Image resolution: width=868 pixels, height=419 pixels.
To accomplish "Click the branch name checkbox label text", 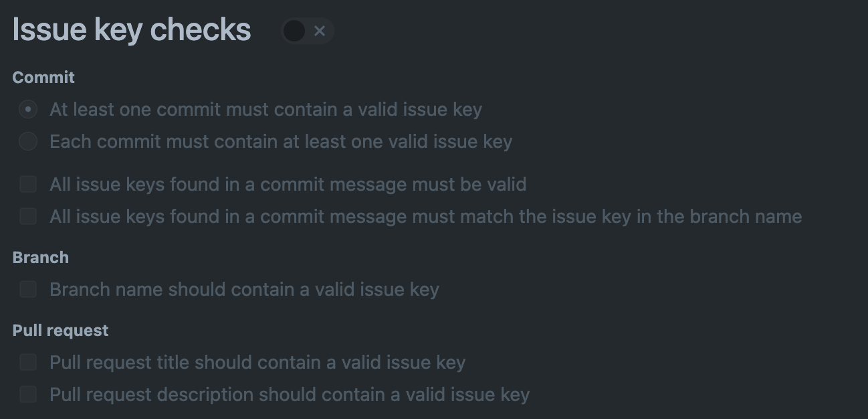I will pyautogui.click(x=244, y=289).
